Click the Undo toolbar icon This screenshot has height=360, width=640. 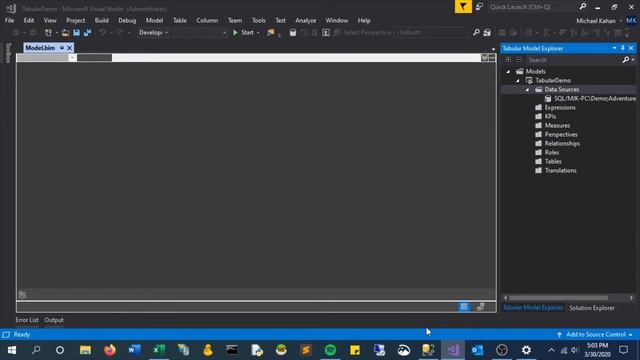[x=102, y=33]
